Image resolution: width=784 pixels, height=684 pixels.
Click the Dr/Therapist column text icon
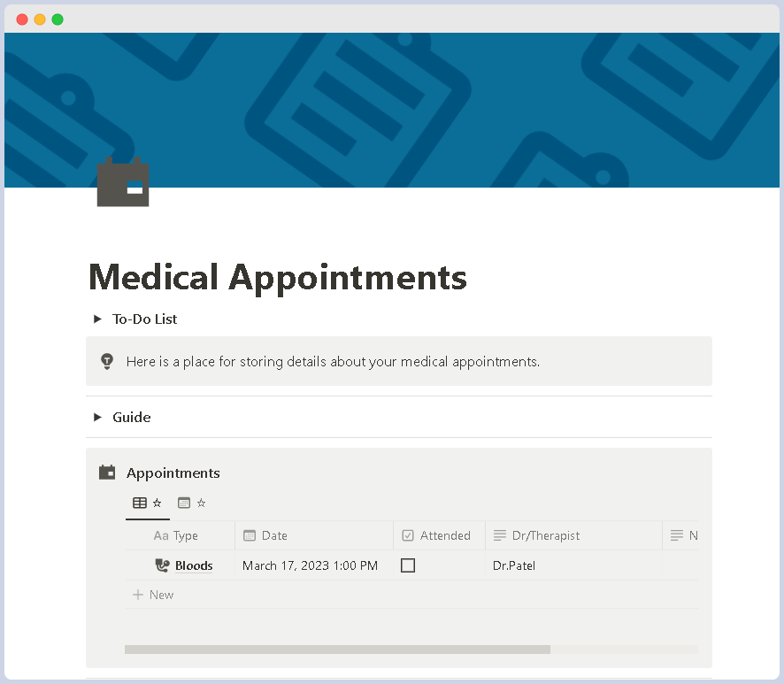pyautogui.click(x=499, y=535)
